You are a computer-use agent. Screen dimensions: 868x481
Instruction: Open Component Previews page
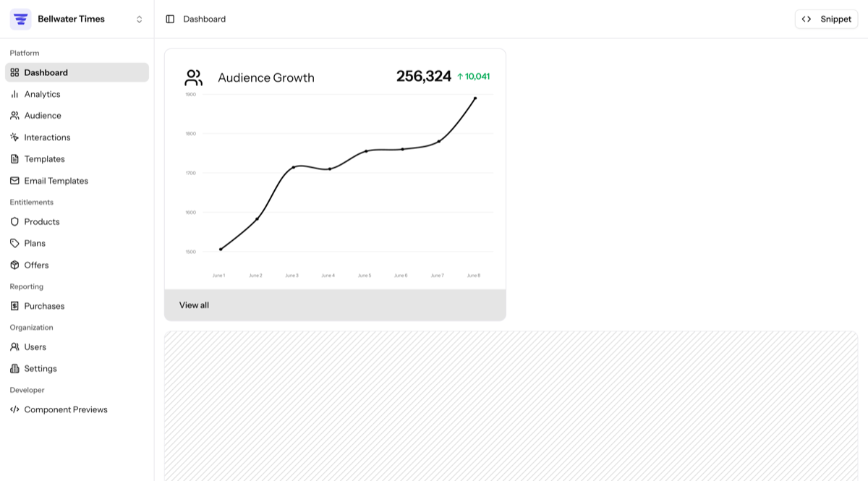77,409
